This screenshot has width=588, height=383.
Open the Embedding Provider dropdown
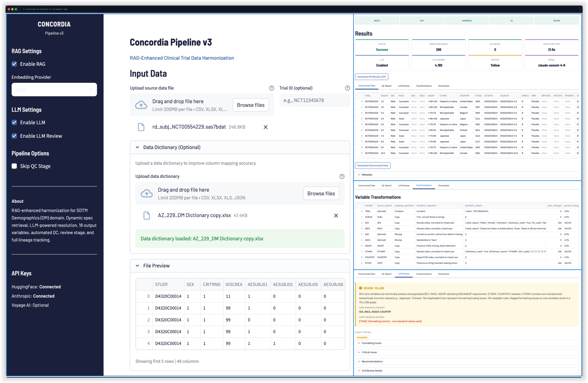pos(54,89)
